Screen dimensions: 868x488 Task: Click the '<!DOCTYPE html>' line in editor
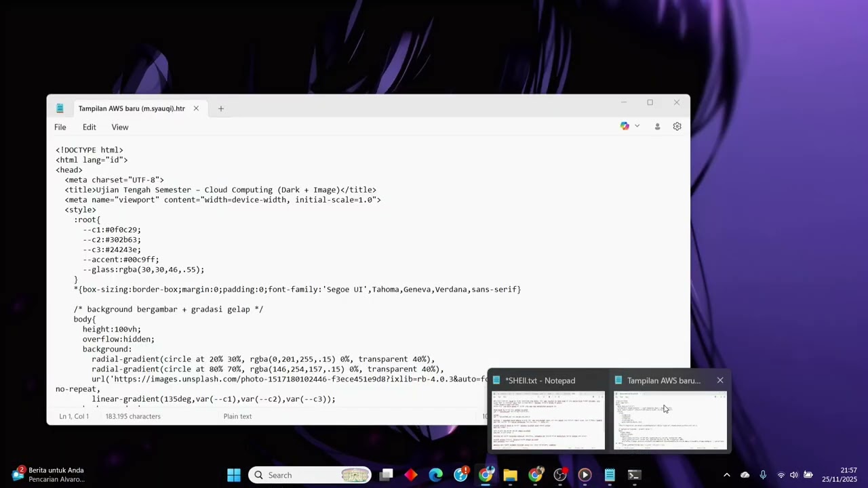point(90,150)
